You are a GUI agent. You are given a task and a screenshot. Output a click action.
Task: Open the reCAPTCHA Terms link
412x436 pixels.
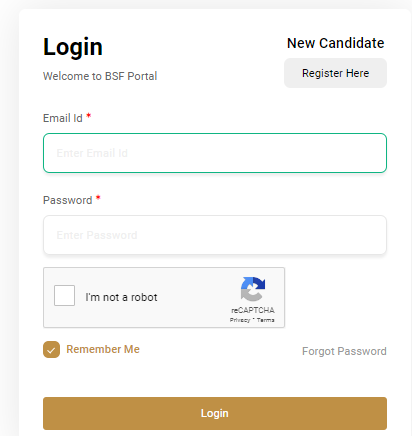[x=266, y=320]
